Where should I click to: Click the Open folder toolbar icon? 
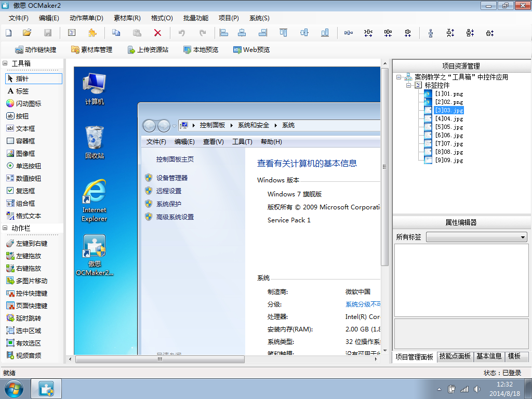(x=27, y=33)
